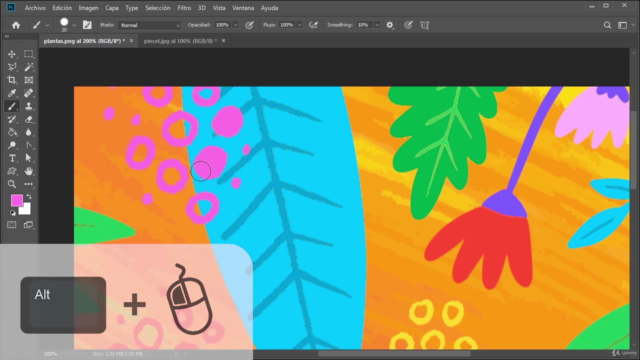Open the Opacidad slider dropdown
Viewport: 640px width, 360px height.
click(x=236, y=25)
